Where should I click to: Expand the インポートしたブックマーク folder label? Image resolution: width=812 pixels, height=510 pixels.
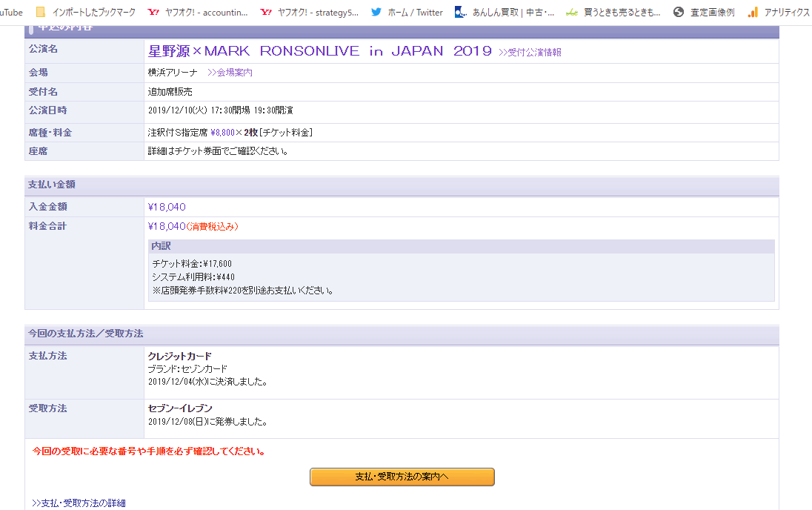coord(93,12)
